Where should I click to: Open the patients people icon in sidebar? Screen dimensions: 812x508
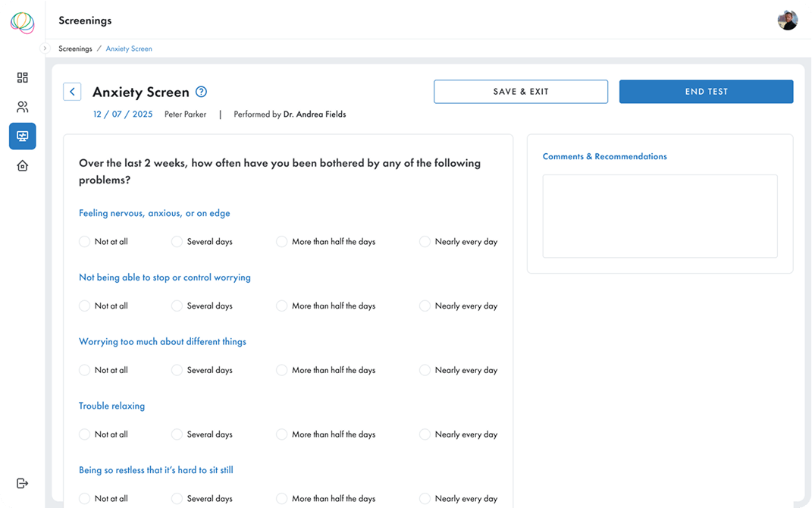pos(22,107)
